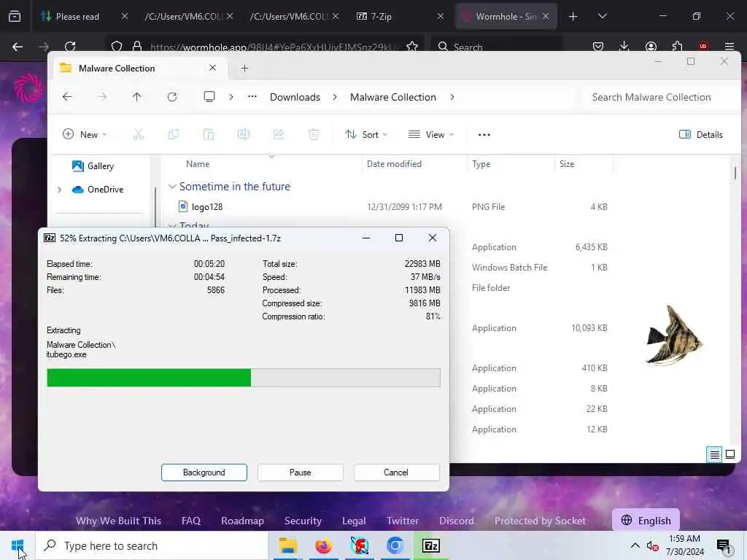The height and width of the screenshot is (560, 747).
Task: Open Firefox downloads panel
Action: pos(624,47)
